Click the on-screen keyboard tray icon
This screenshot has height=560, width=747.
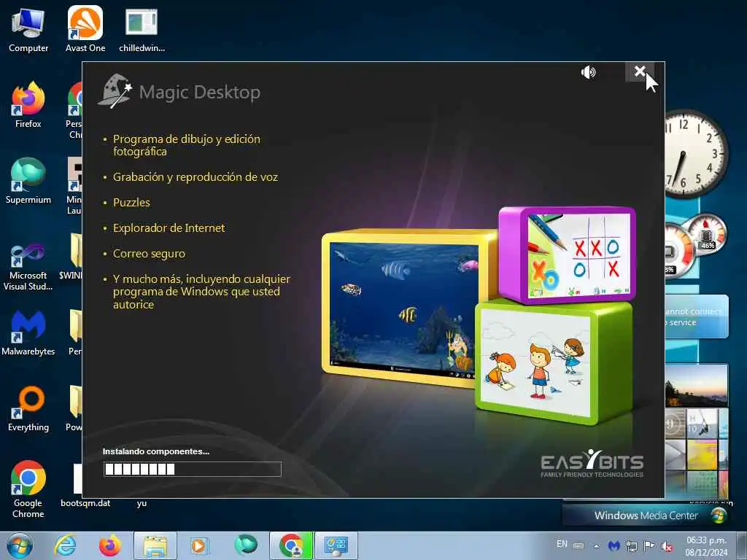578,545
